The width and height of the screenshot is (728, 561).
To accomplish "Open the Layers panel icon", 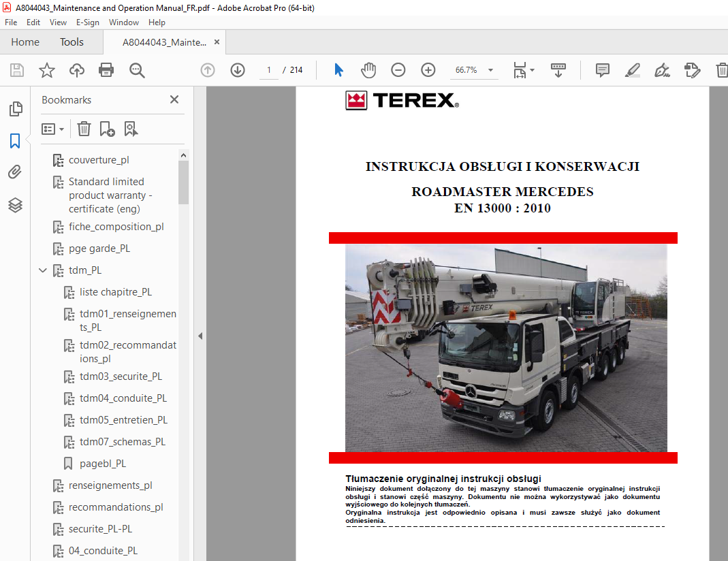I will (15, 205).
